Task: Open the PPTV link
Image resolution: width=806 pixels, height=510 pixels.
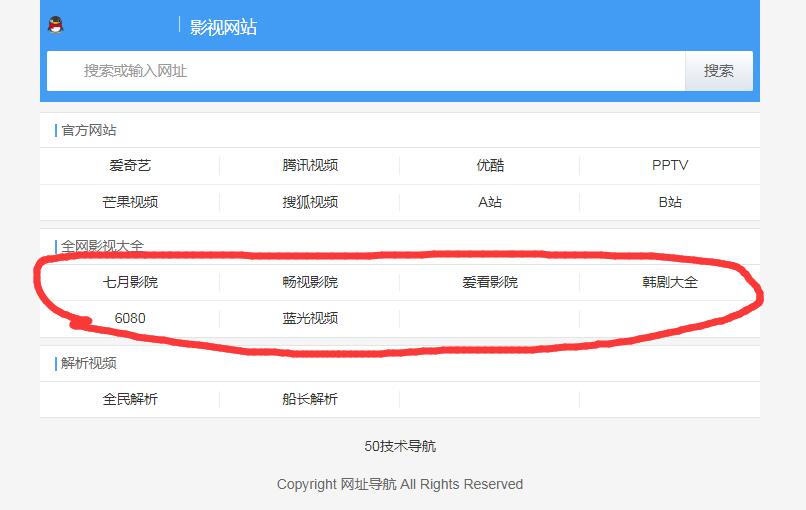Action: click(x=670, y=166)
